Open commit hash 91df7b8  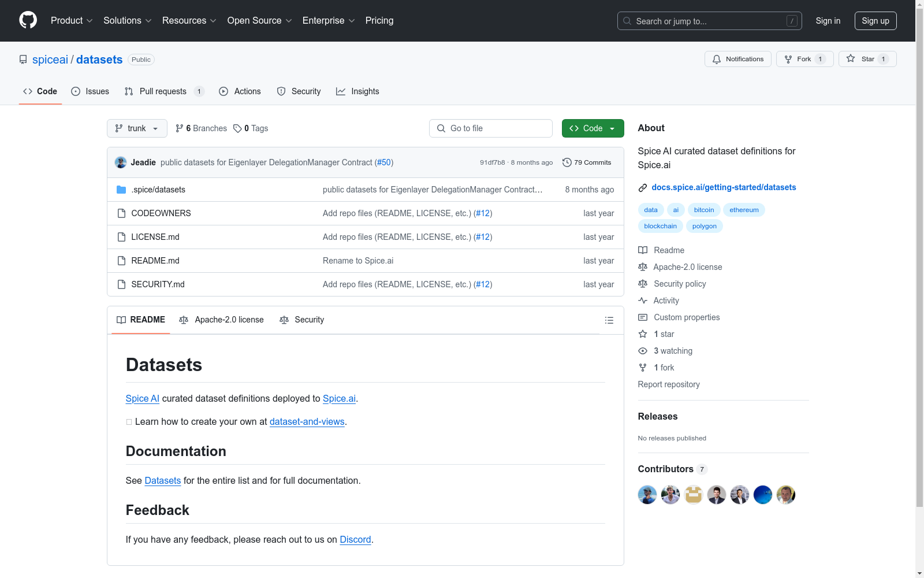pyautogui.click(x=492, y=162)
